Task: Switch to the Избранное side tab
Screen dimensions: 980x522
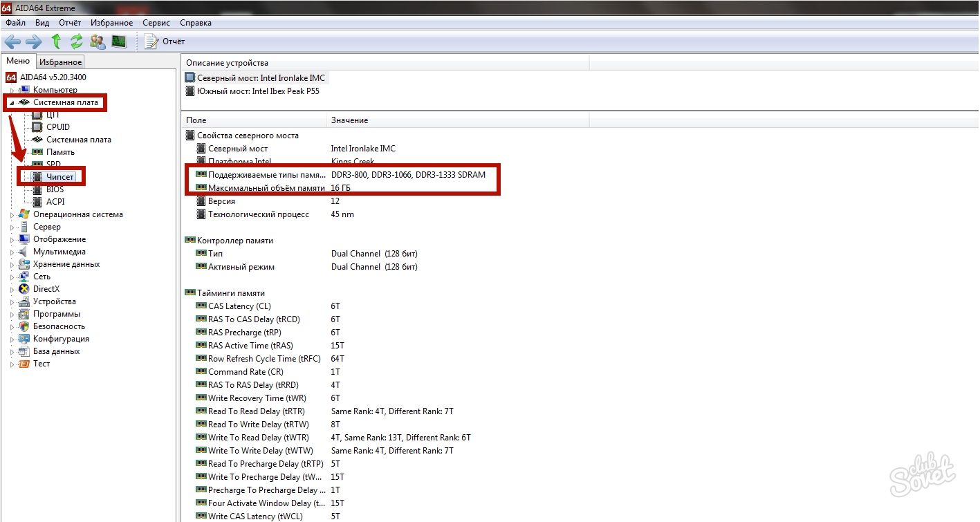Action: 60,62
